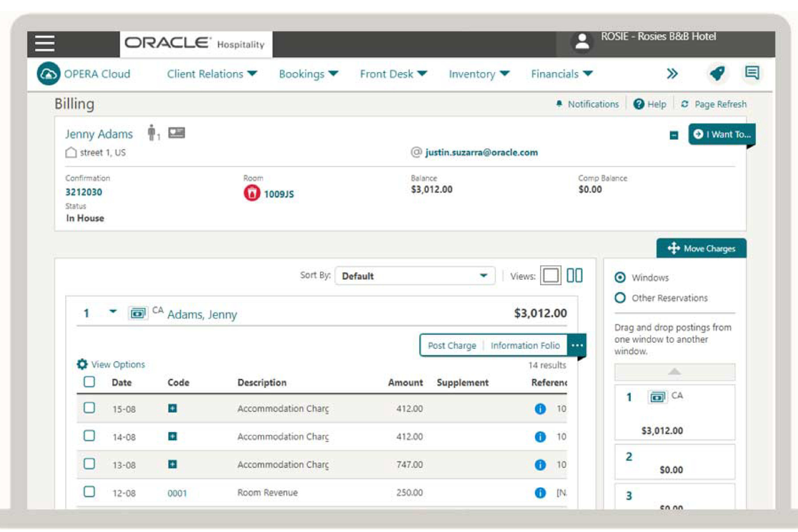The width and height of the screenshot is (798, 532).
Task: Open Help question mark icon
Action: [x=638, y=104]
